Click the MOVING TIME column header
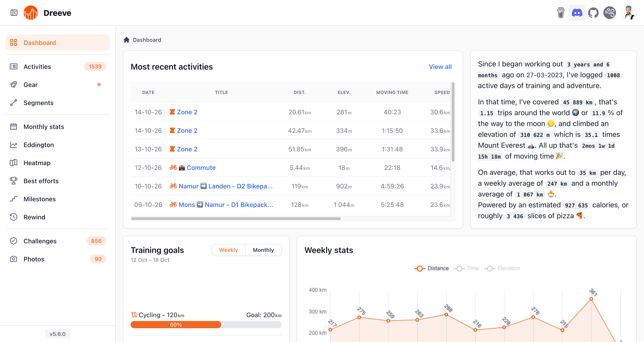Screen dimensions: 644x342 pos(392,92)
